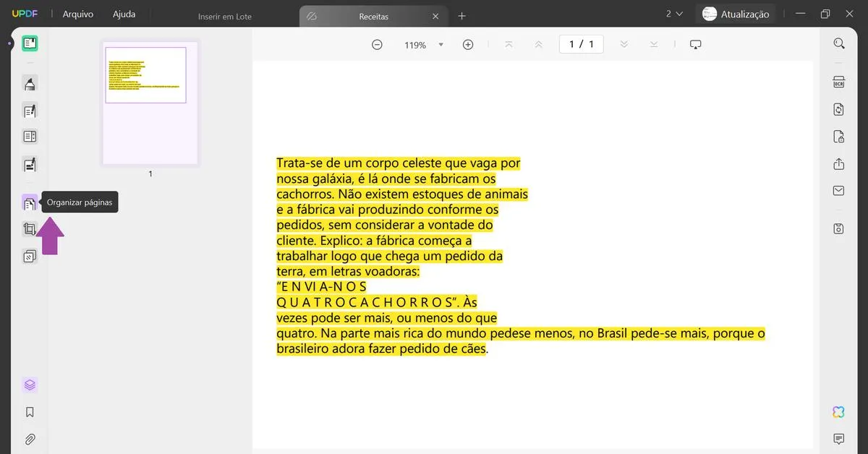Open the search panel
The width and height of the screenshot is (868, 454).
click(838, 43)
